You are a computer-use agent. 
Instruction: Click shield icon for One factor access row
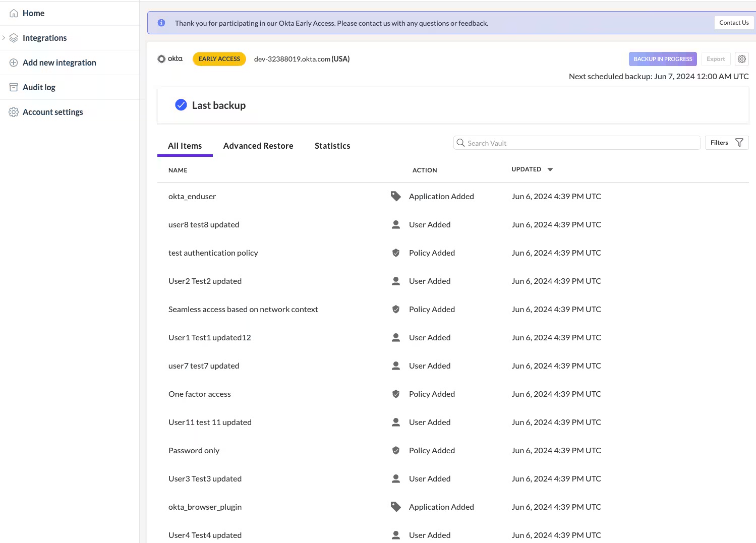click(396, 394)
